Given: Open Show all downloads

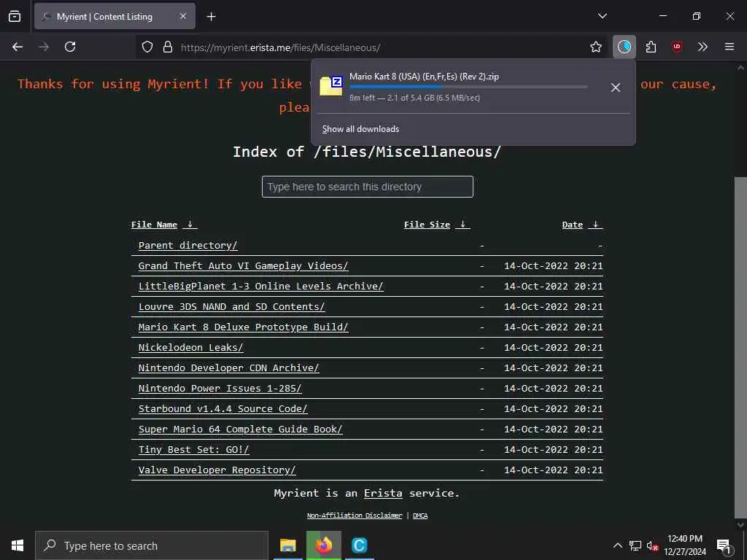Looking at the screenshot, I should point(360,129).
